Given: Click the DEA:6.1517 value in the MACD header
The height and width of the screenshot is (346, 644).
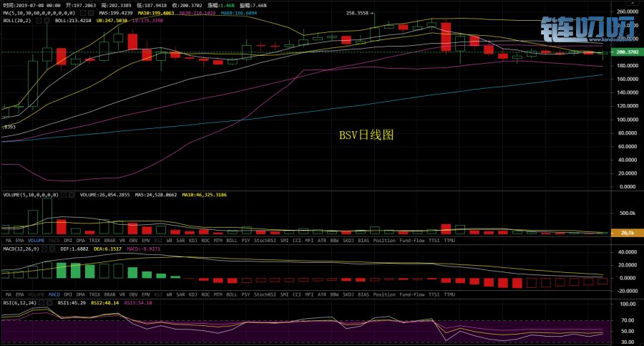Looking at the screenshot, I should [107, 249].
